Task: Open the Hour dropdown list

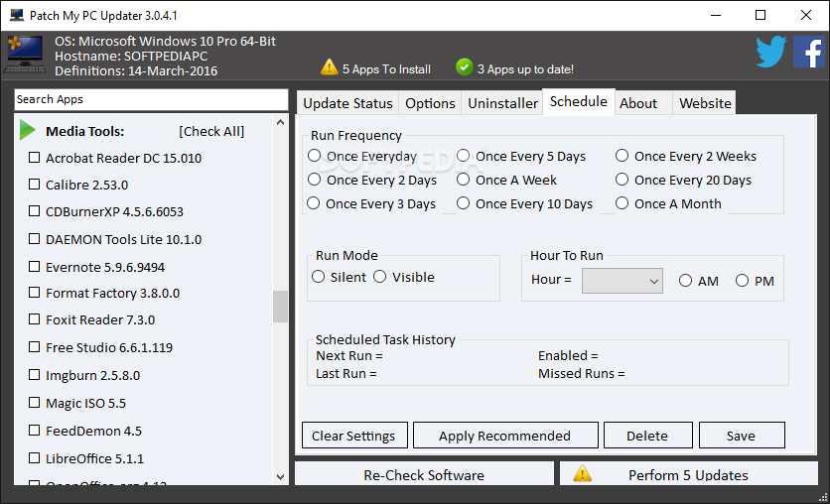Action: click(x=622, y=281)
